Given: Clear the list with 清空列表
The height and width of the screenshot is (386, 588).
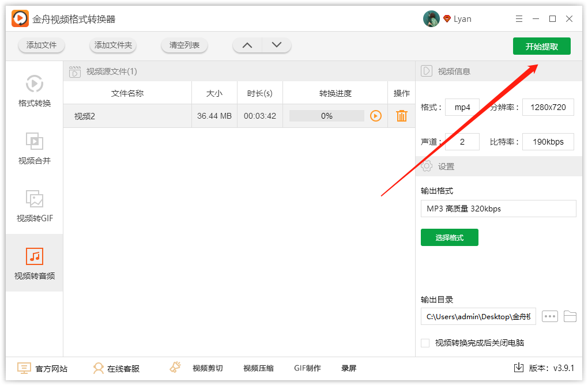Looking at the screenshot, I should 184,46.
